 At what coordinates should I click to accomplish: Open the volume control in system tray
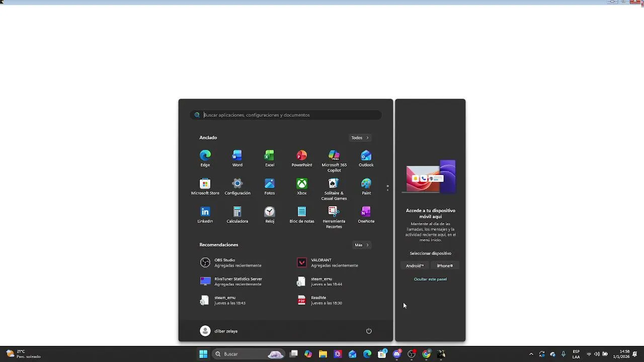click(x=597, y=354)
